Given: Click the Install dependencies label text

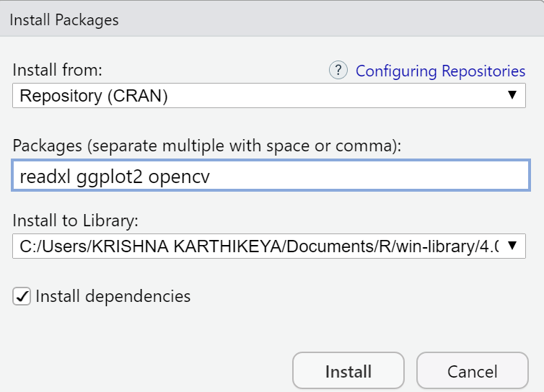Looking at the screenshot, I should coord(113,296).
